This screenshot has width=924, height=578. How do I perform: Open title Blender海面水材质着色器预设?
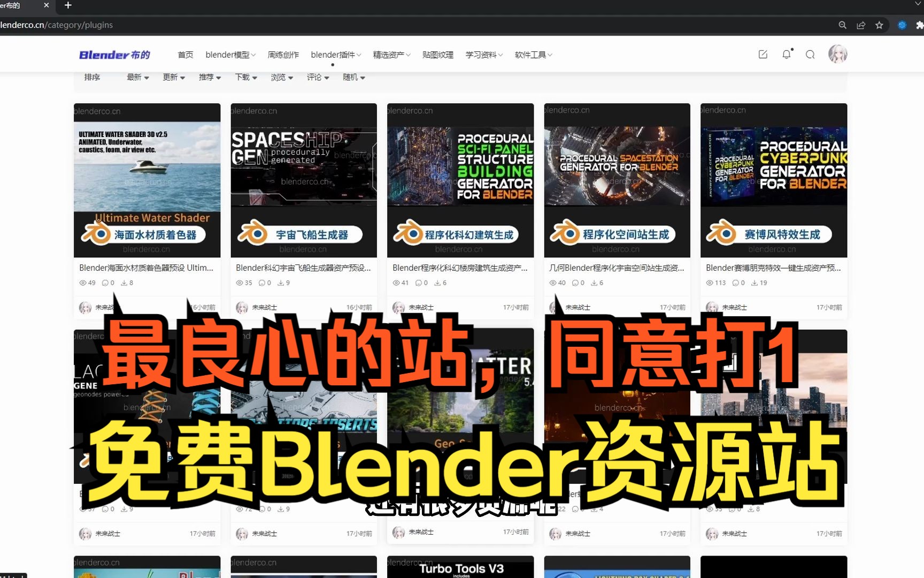click(x=146, y=268)
